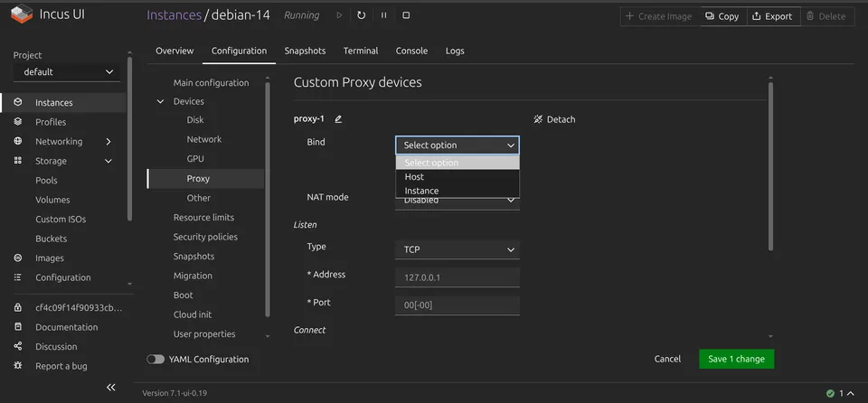Click the green status check icon
The width and height of the screenshot is (868, 403).
pyautogui.click(x=830, y=394)
